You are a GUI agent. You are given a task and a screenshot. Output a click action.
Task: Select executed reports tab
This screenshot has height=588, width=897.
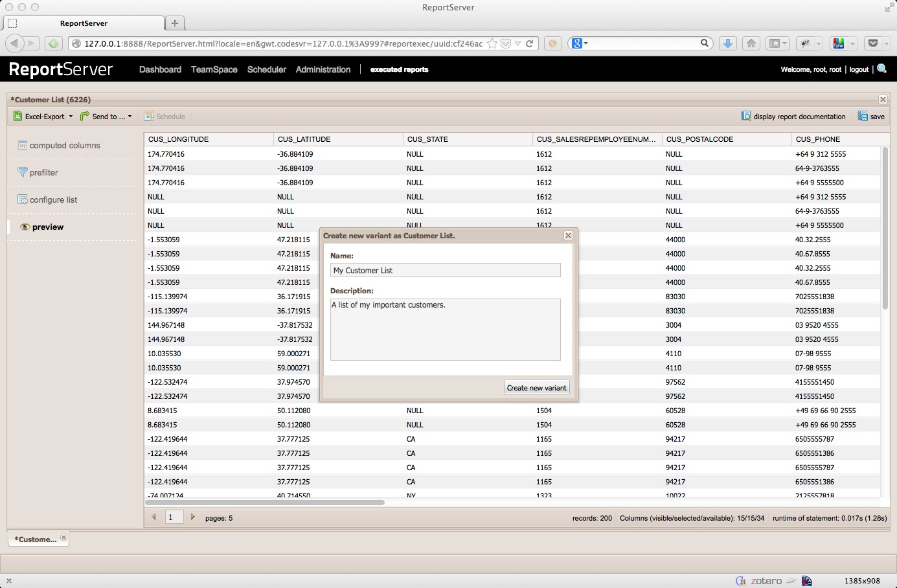[x=400, y=69]
